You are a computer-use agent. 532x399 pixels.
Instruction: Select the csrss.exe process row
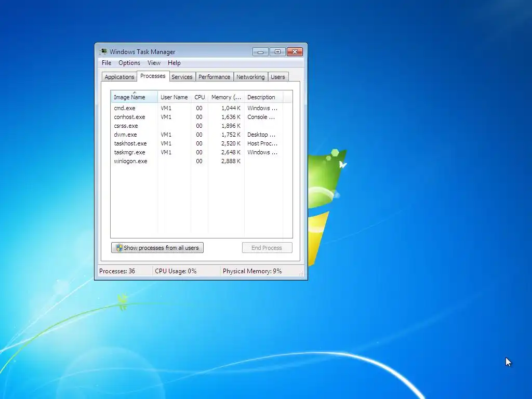click(x=202, y=126)
